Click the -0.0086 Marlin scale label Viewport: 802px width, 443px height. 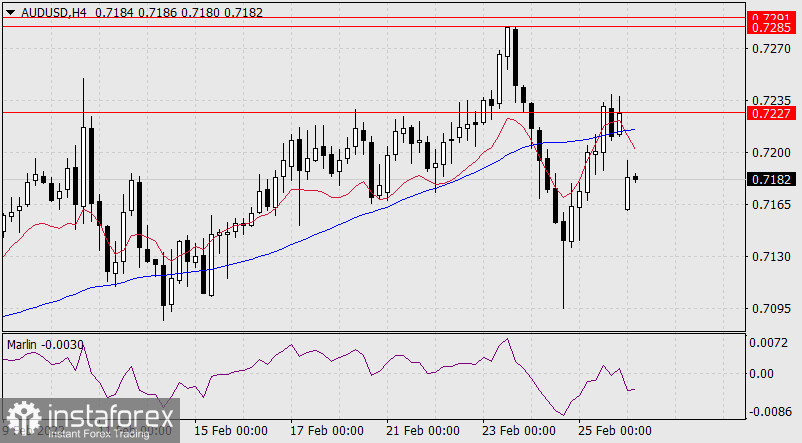[x=770, y=411]
